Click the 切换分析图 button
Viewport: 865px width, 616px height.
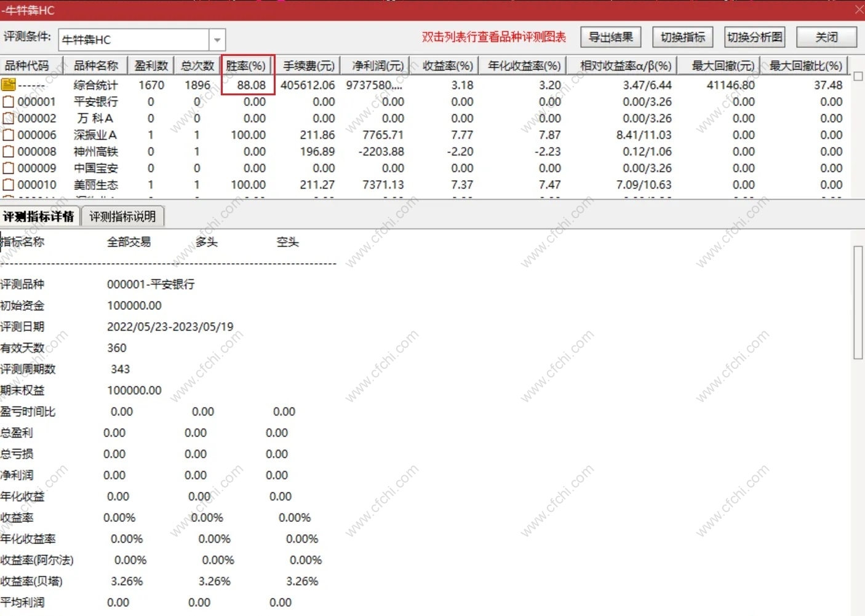[x=755, y=37]
